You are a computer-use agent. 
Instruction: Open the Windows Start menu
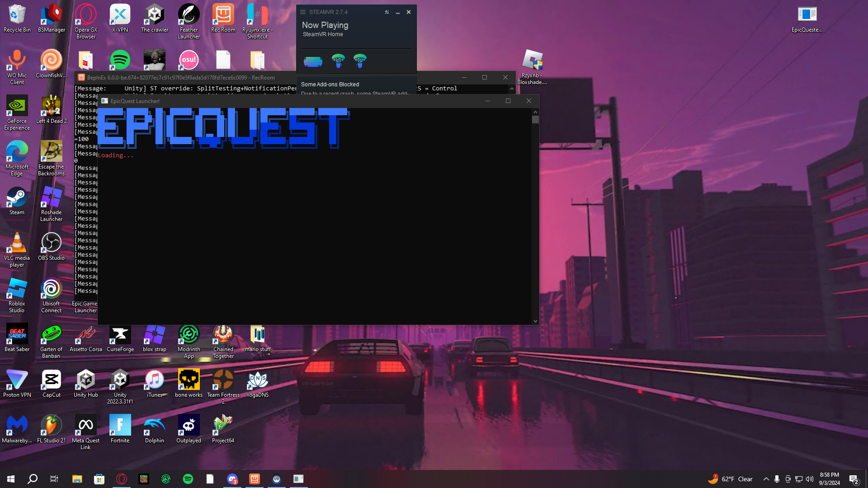(11, 479)
